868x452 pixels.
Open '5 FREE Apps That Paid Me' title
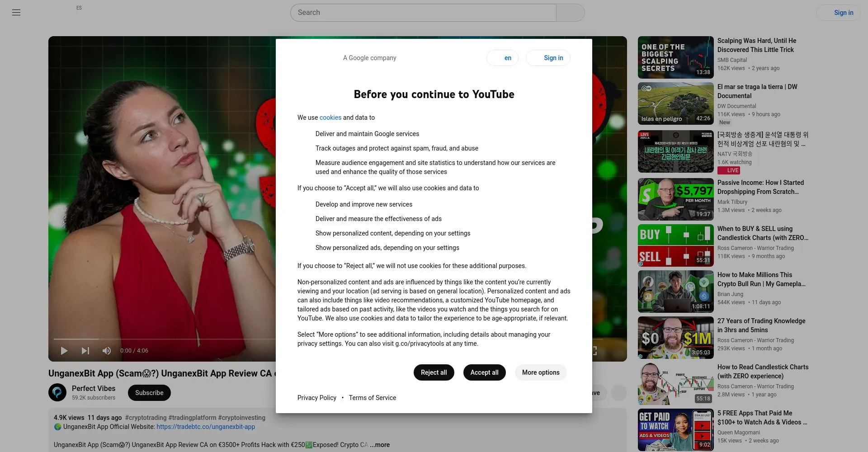click(762, 418)
